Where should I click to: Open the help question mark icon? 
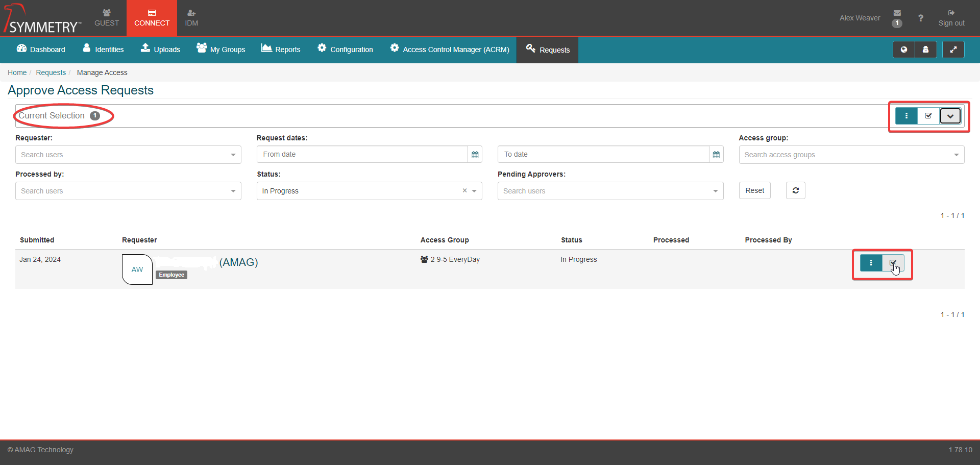920,18
